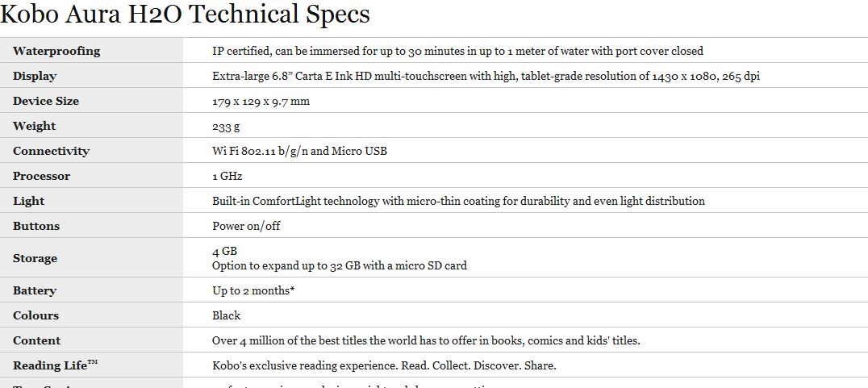Click the micro SD card expansion text
Viewport: 868px width, 388px height.
pyautogui.click(x=339, y=265)
